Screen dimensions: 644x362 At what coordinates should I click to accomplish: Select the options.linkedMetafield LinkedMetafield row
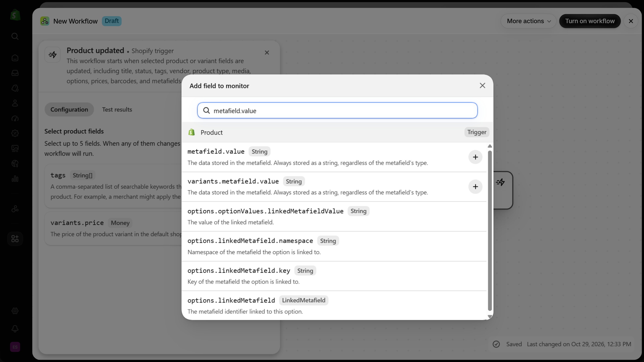[334, 305]
